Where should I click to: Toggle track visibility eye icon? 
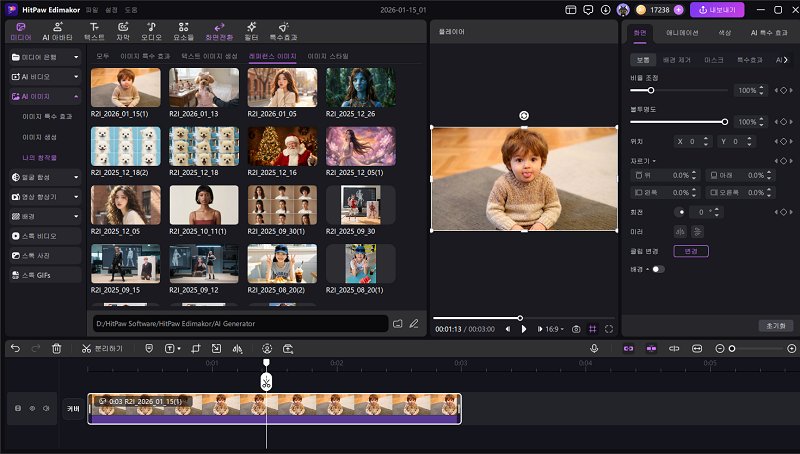[x=31, y=408]
